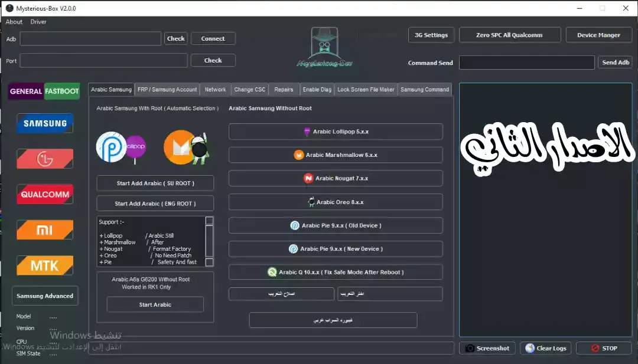Viewport: 638px width, 364px height.
Task: Click the log output panel
Action: coord(546,210)
